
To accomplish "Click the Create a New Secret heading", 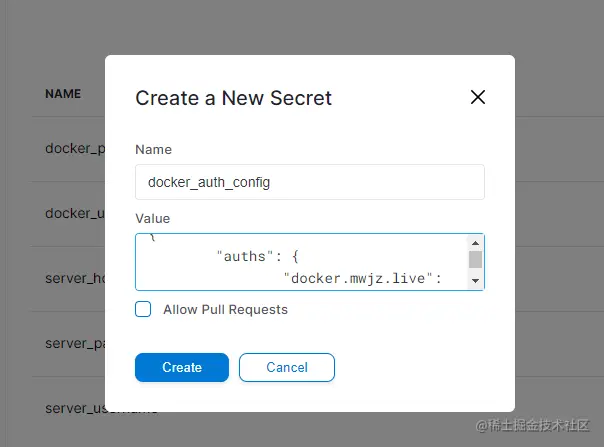I will 233,98.
